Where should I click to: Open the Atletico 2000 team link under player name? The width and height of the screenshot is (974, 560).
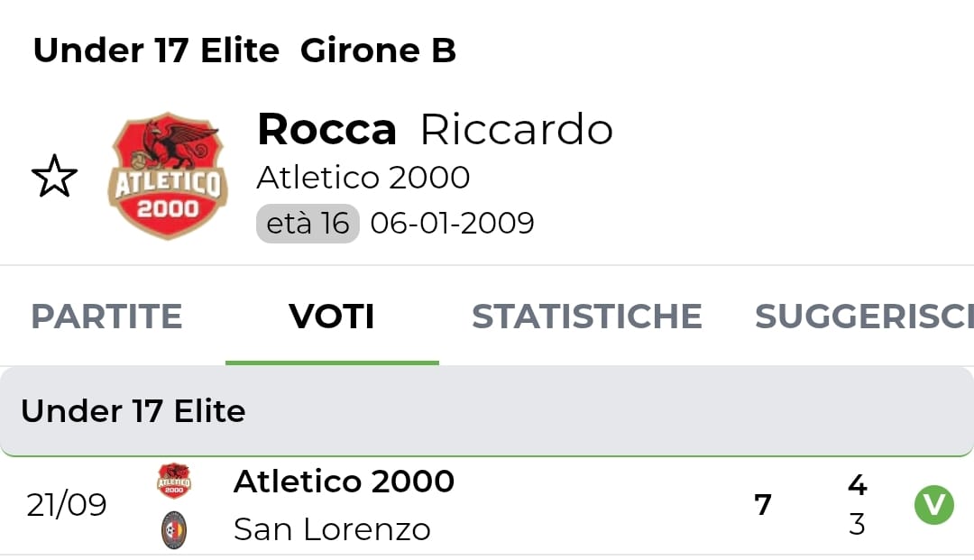tap(363, 178)
